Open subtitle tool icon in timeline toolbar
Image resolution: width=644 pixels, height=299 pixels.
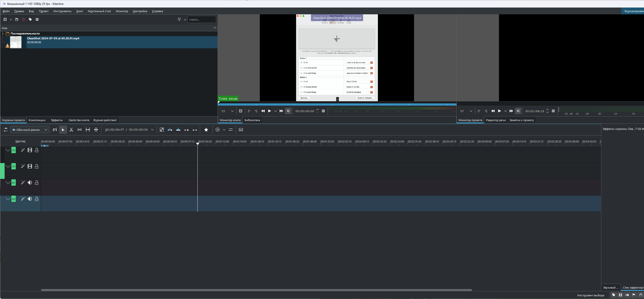click(241, 130)
